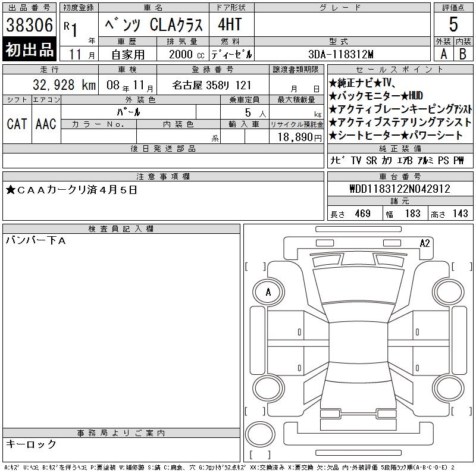Click chassis number WDD1183122N042912

coord(400,189)
